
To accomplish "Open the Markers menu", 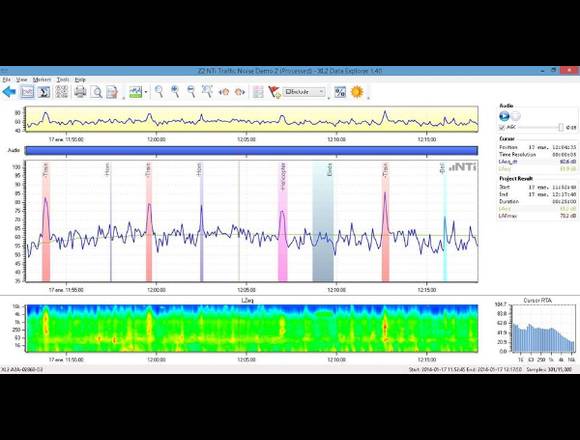I will coord(42,79).
